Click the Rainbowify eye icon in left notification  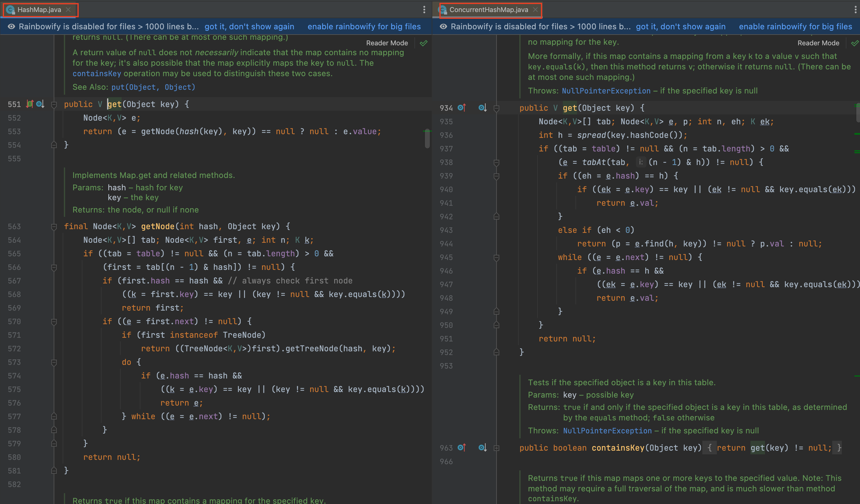[x=11, y=27]
